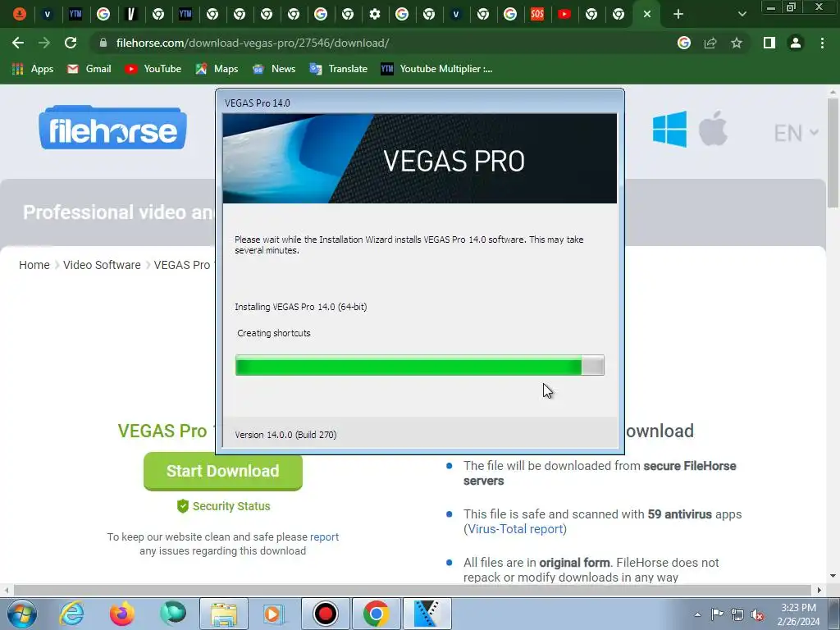Click the green Start Download button
Image resolution: width=840 pixels, height=630 pixels.
223,472
